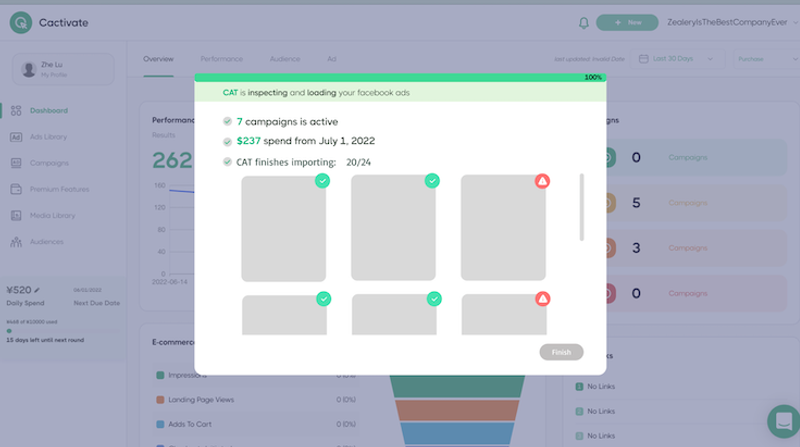Switch to the Overview tab
This screenshot has width=800, height=447.
[x=158, y=59]
